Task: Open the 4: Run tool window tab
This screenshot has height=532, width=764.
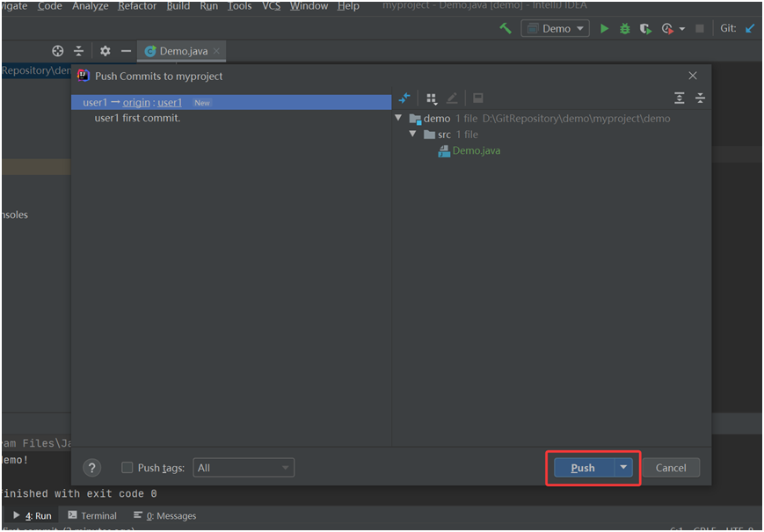Action: click(x=33, y=515)
